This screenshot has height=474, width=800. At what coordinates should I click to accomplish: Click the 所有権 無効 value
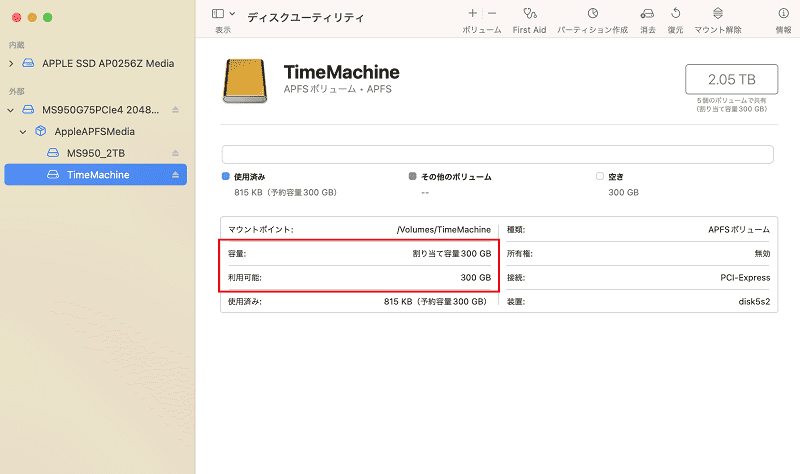[x=762, y=254]
